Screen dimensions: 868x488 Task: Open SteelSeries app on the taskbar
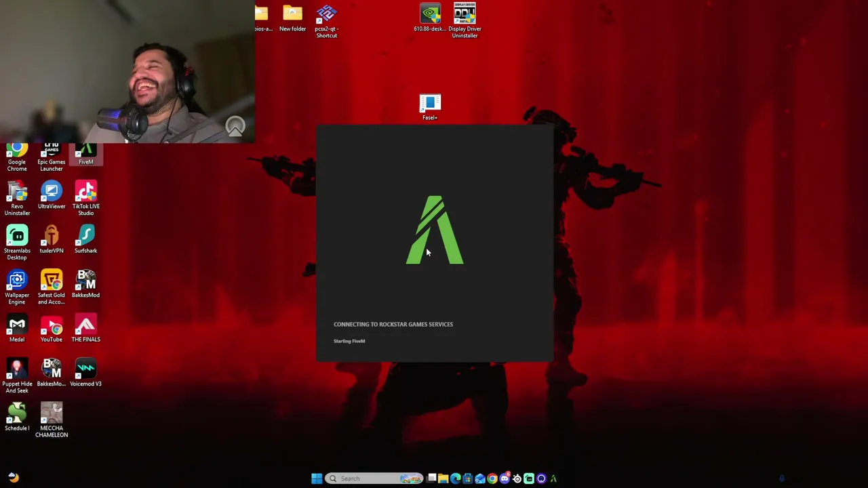pos(517,479)
